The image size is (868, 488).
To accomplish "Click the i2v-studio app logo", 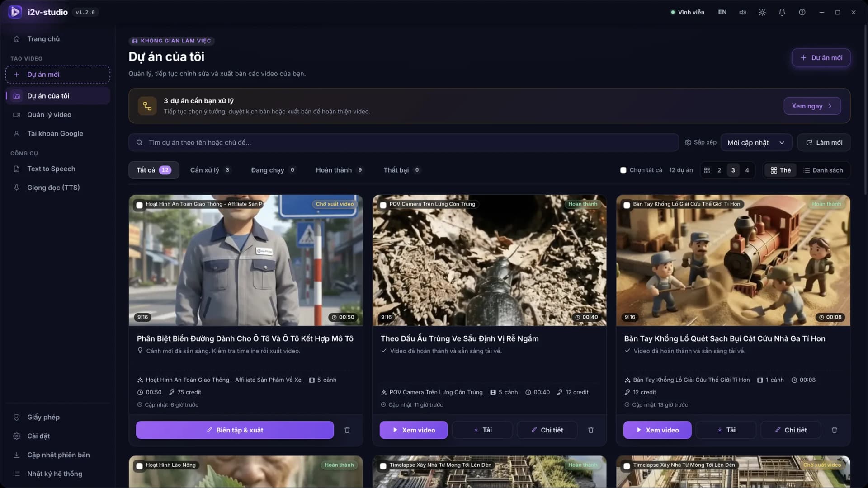I will coord(15,12).
